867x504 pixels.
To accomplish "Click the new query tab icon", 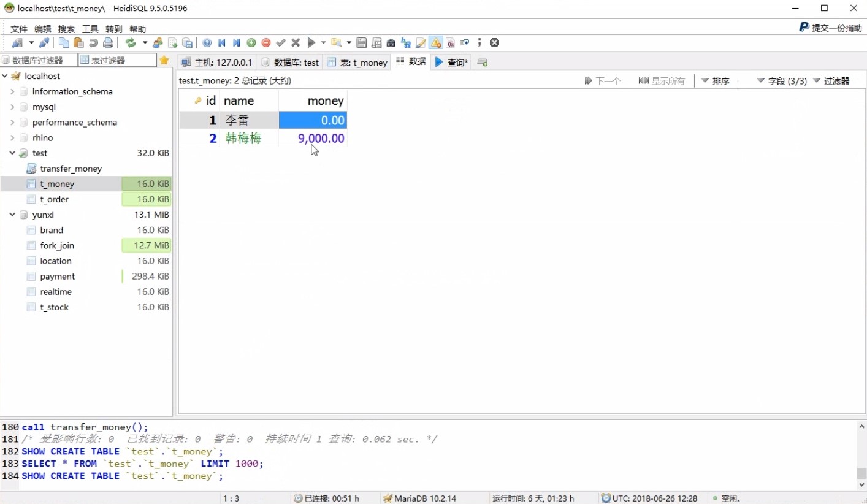I will tap(483, 63).
